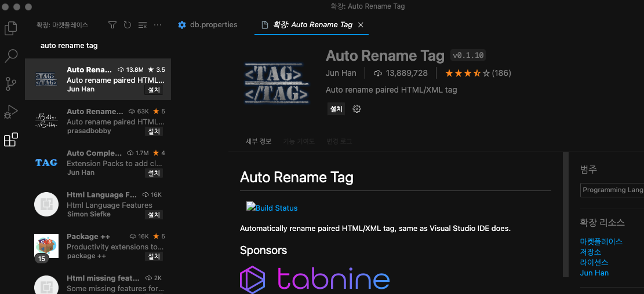Open the 세부 정보 tab

[259, 141]
